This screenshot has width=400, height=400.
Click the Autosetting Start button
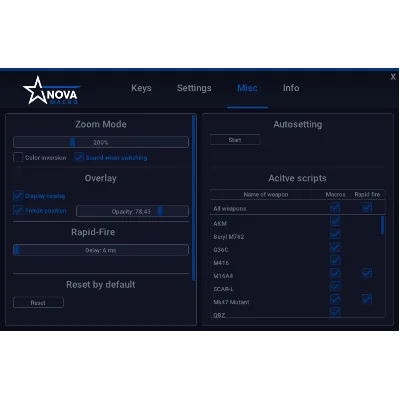tap(235, 140)
